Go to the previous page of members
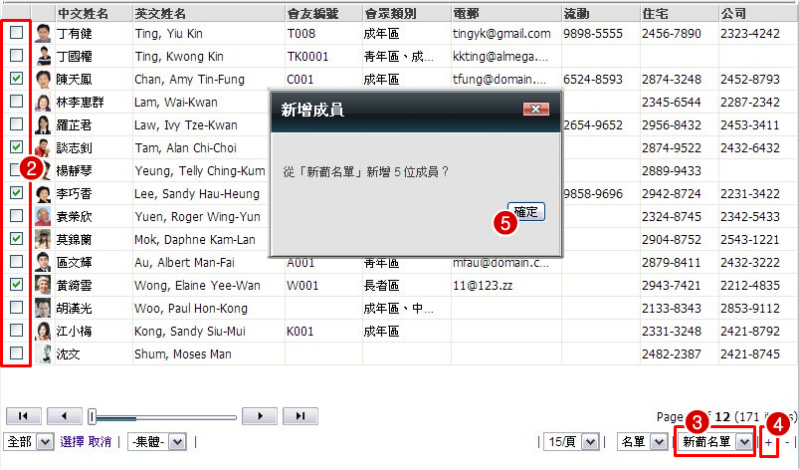 tap(64, 416)
